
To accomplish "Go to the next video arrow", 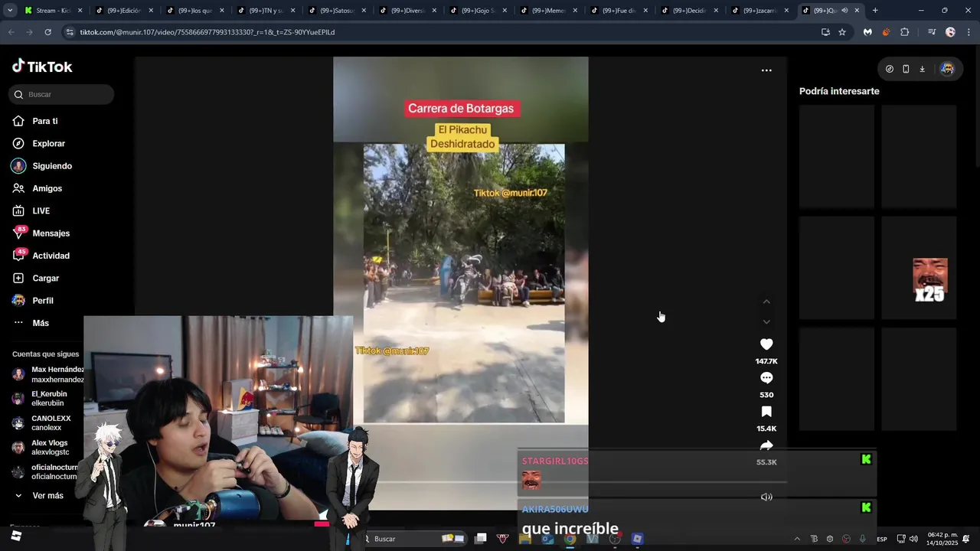I will tap(766, 321).
